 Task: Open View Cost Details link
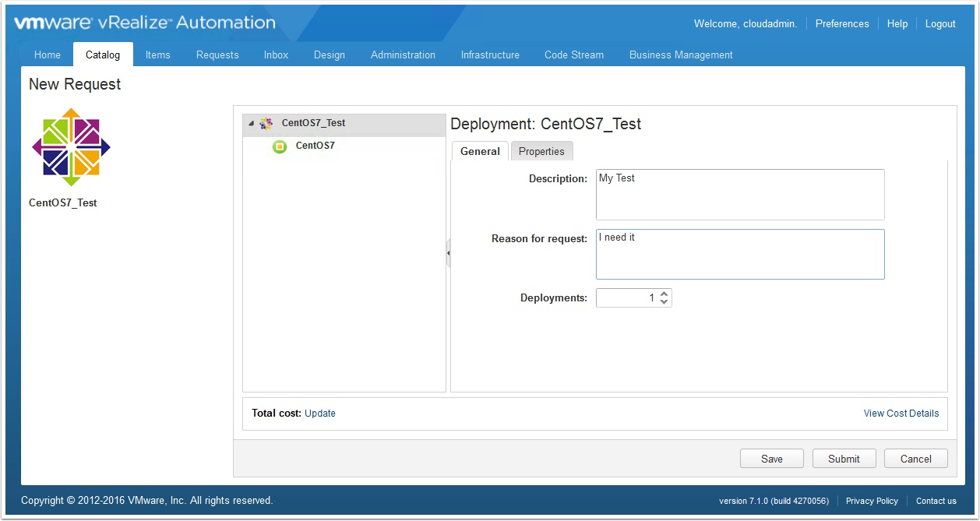[901, 414]
